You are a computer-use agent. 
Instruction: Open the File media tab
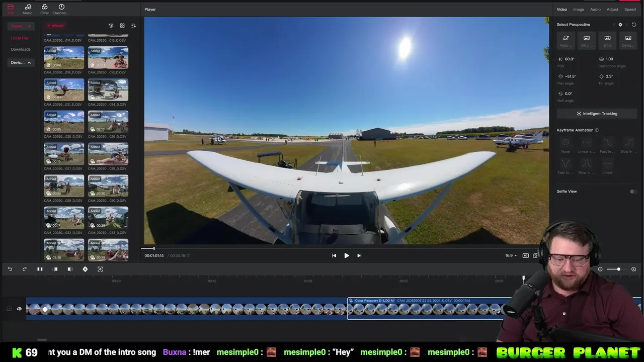click(x=11, y=9)
